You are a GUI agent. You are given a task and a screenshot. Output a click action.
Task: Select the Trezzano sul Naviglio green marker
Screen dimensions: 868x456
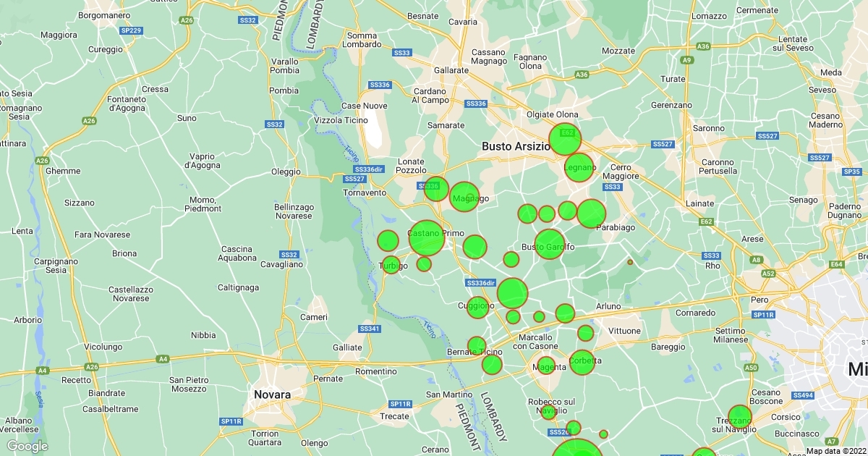click(739, 417)
